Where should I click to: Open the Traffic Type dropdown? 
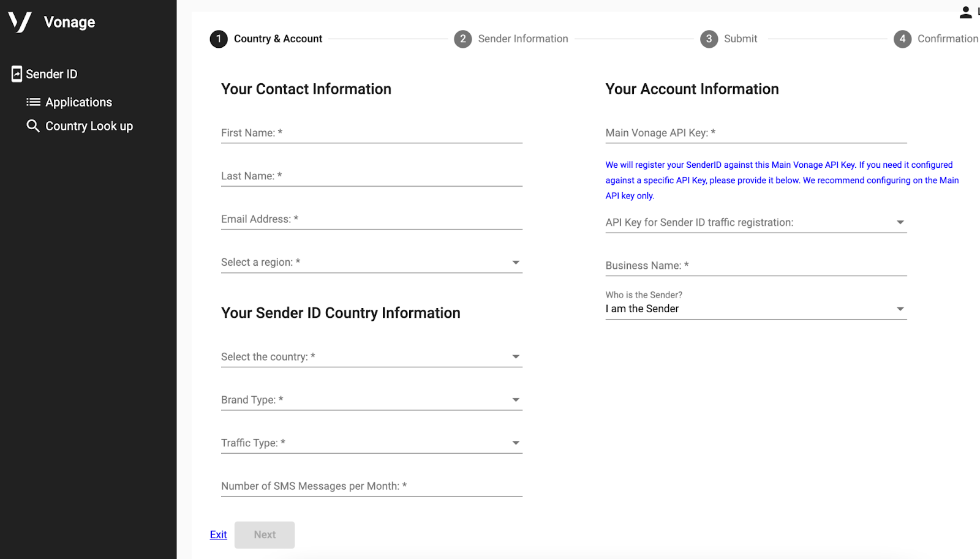click(x=372, y=443)
